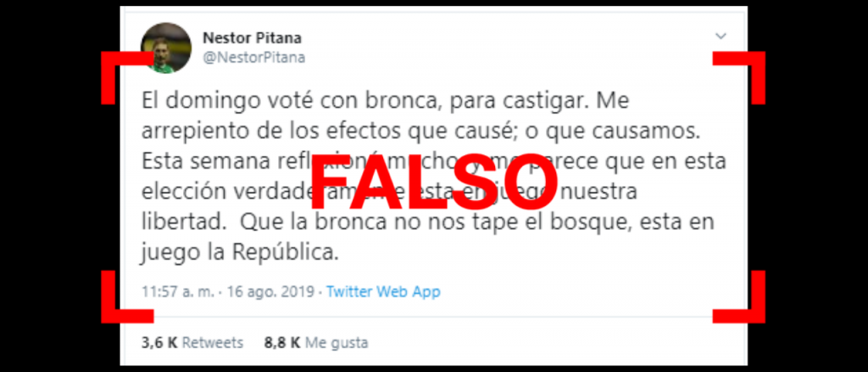Click the 8,8 K likes count
This screenshot has height=372, width=868.
point(282,342)
